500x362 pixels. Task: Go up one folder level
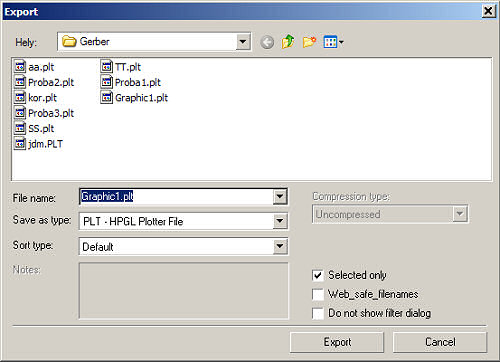288,42
